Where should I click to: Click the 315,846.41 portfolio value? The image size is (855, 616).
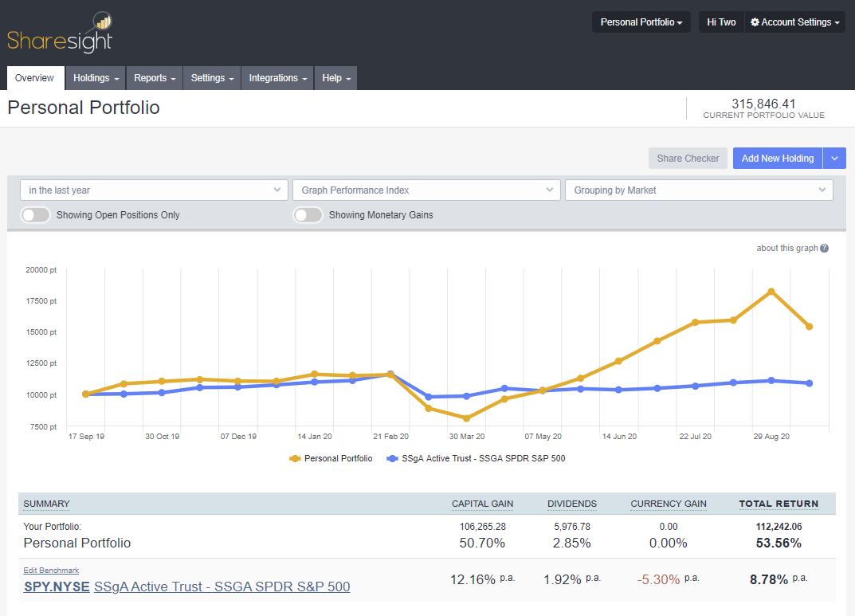[763, 104]
